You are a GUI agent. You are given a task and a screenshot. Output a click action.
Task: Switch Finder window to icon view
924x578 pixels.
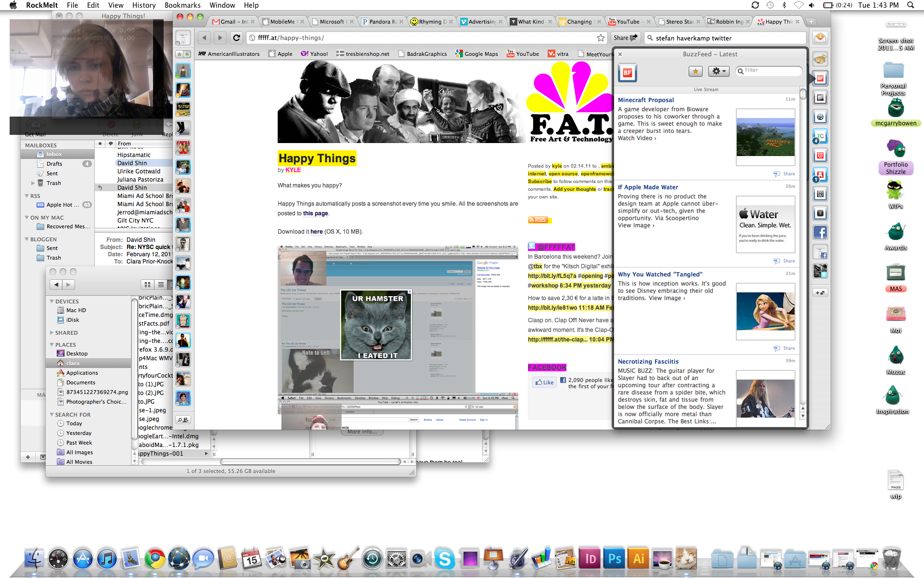pos(148,285)
